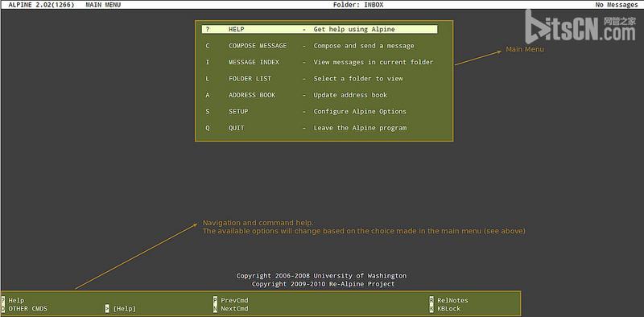Image resolution: width=644 pixels, height=317 pixels.
Task: Click the 'Q' shortcut letter for Quit
Action: point(208,128)
